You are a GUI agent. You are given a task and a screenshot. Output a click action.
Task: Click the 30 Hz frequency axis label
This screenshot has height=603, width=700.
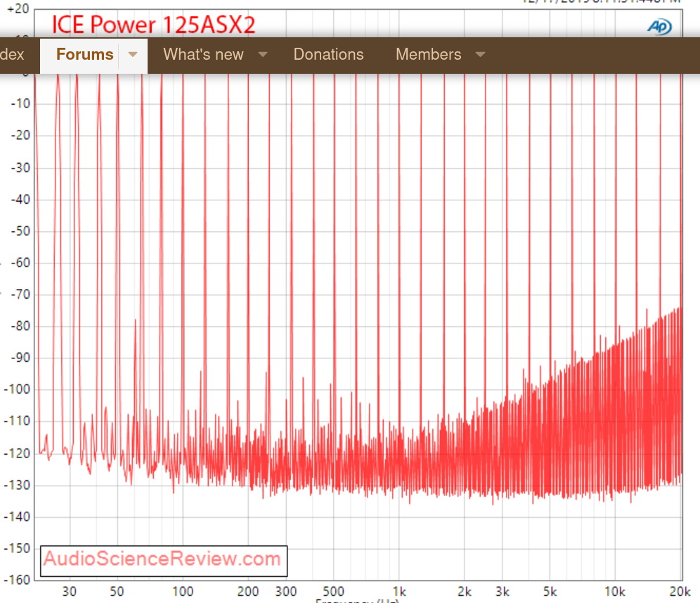(69, 591)
